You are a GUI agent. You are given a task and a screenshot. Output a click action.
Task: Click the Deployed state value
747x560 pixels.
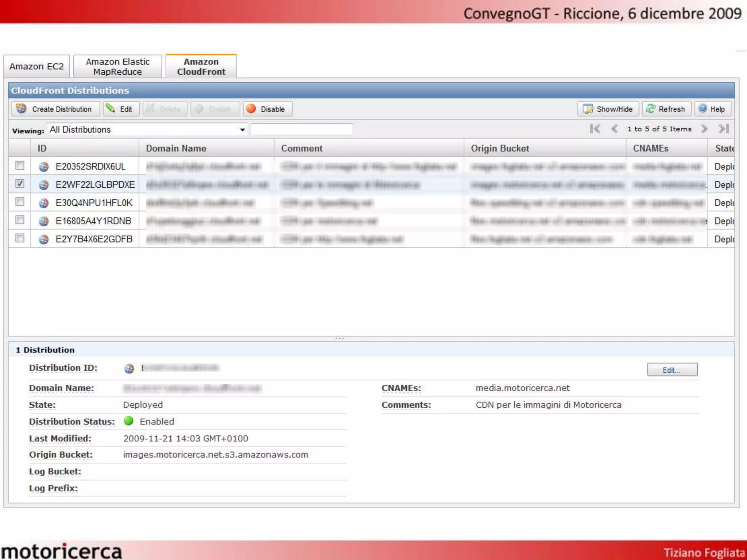coord(143,405)
